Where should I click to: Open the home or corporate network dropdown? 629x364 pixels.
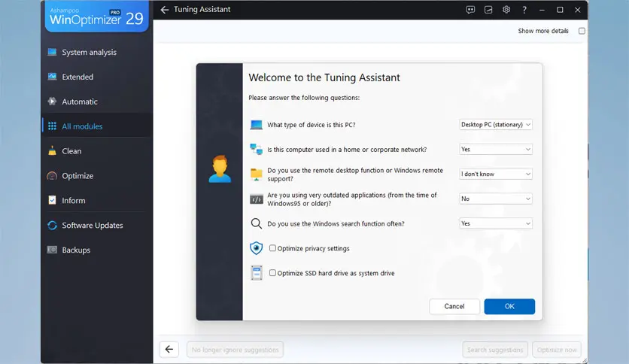click(496, 149)
